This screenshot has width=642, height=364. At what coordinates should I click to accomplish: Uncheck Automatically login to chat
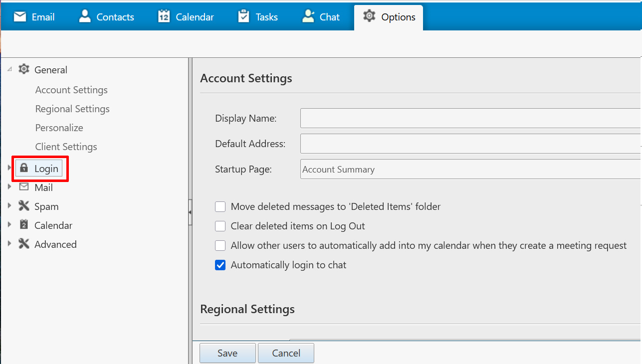[220, 265]
